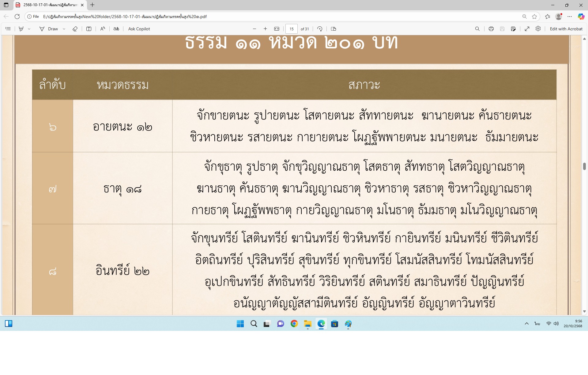Show hidden system tray icons

[x=526, y=324]
